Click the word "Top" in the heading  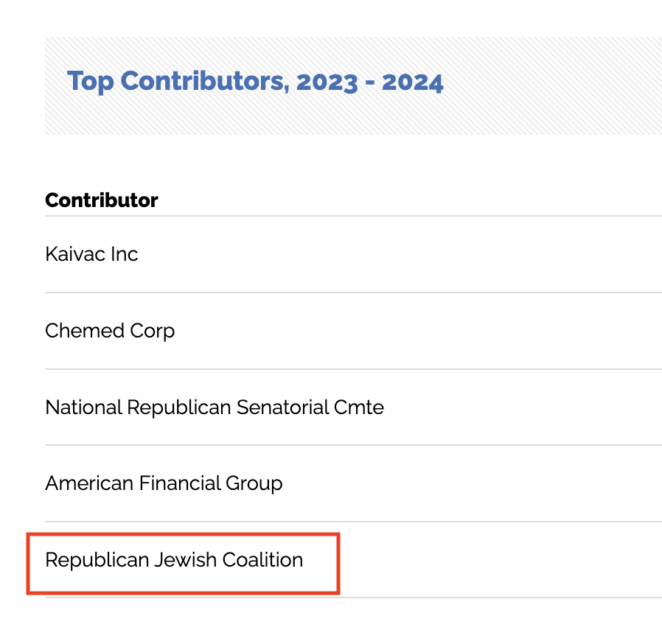(x=91, y=81)
